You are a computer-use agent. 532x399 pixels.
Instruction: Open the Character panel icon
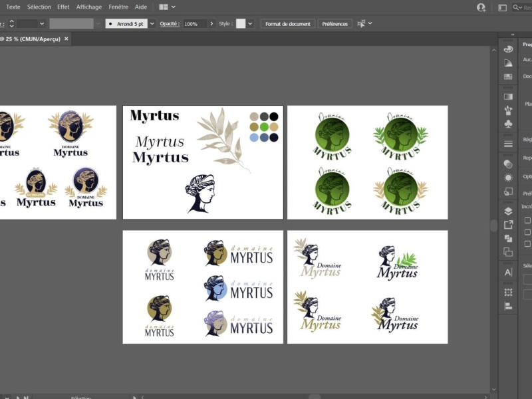click(x=508, y=272)
